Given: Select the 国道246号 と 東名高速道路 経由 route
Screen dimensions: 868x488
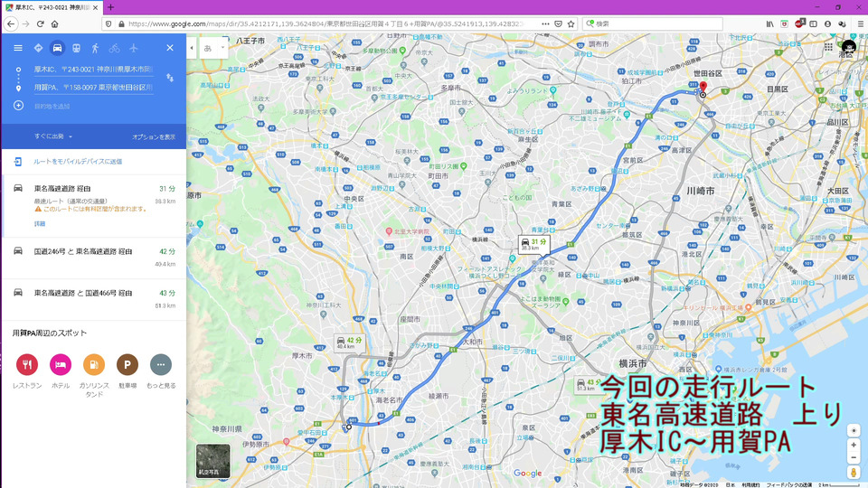Looking at the screenshot, I should click(x=94, y=258).
